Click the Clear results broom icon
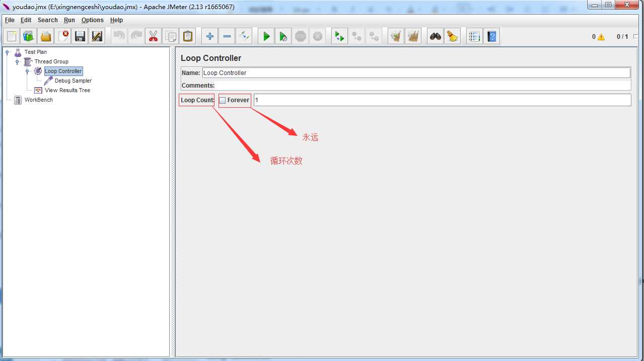 coord(396,36)
